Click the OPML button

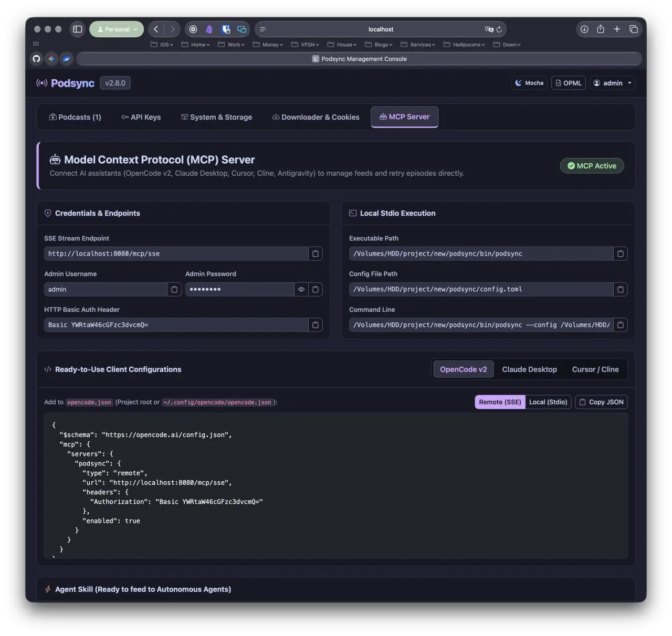pos(569,83)
